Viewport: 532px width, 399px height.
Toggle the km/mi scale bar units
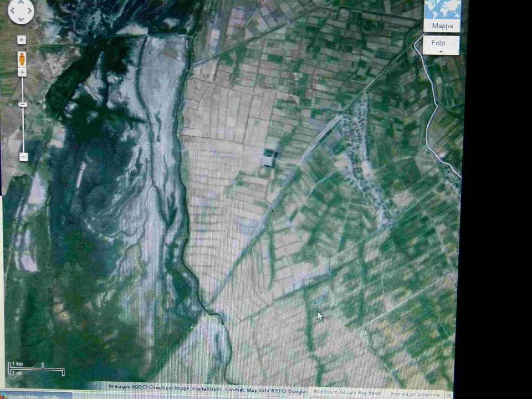click(x=37, y=369)
